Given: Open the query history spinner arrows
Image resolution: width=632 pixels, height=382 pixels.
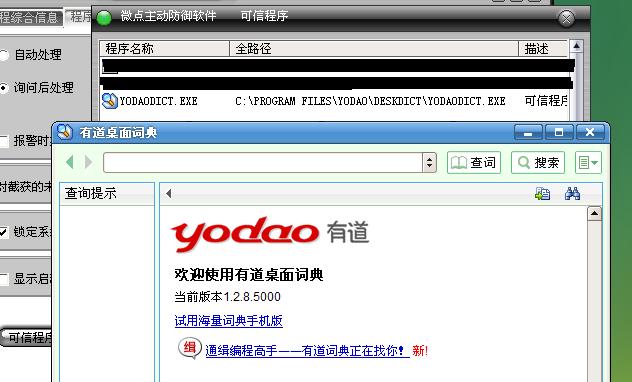Looking at the screenshot, I should point(429,162).
